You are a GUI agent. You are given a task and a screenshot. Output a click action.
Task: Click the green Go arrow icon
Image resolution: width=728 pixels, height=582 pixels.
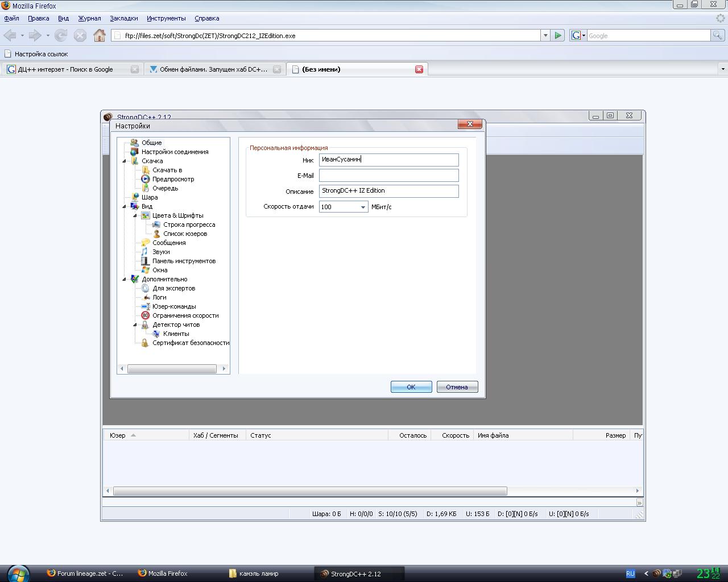[x=558, y=35]
